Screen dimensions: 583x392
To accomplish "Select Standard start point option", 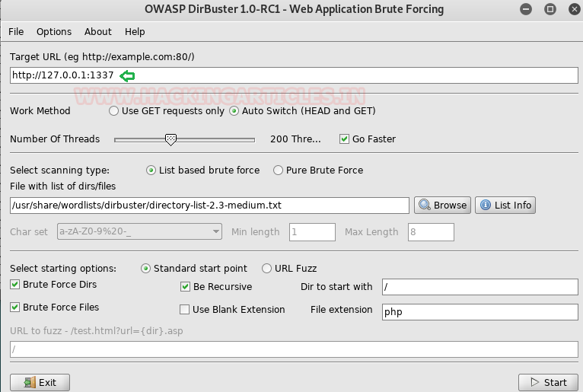I will click(x=145, y=269).
